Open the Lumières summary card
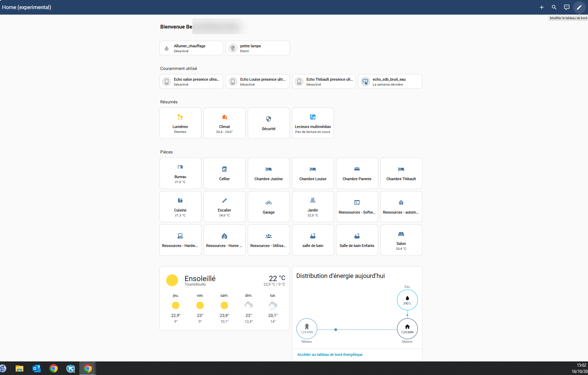Screen dimensions: 588x375 (x=180, y=123)
